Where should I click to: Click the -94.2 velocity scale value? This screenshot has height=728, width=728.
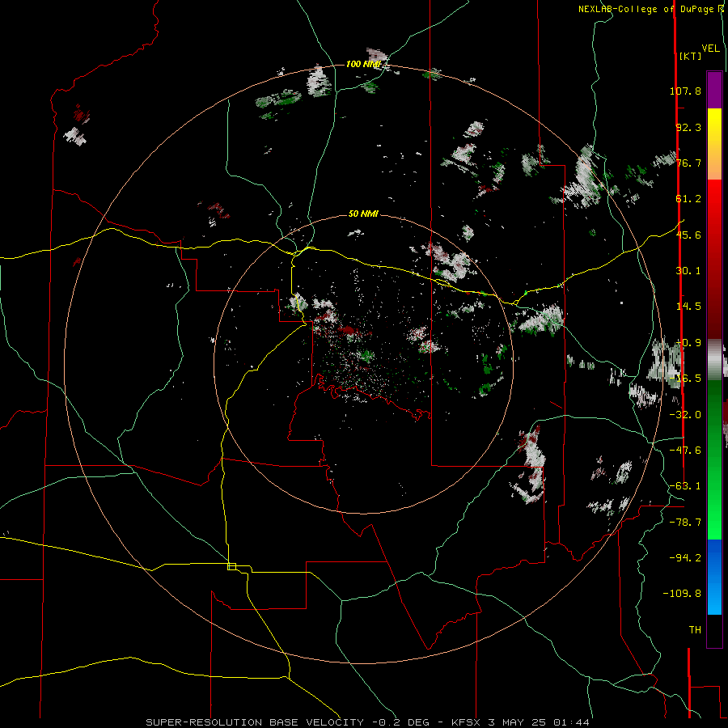click(685, 558)
